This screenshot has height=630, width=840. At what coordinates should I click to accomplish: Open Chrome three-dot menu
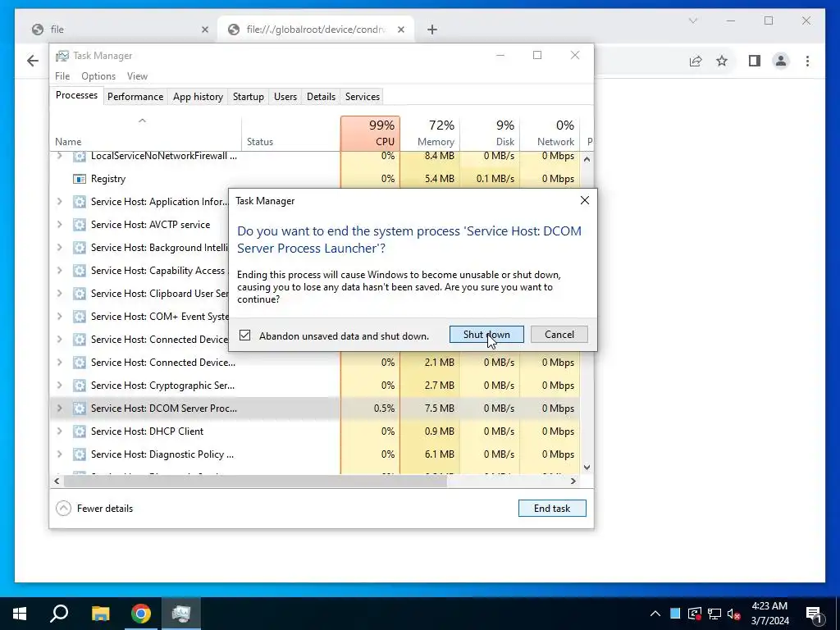pyautogui.click(x=807, y=61)
